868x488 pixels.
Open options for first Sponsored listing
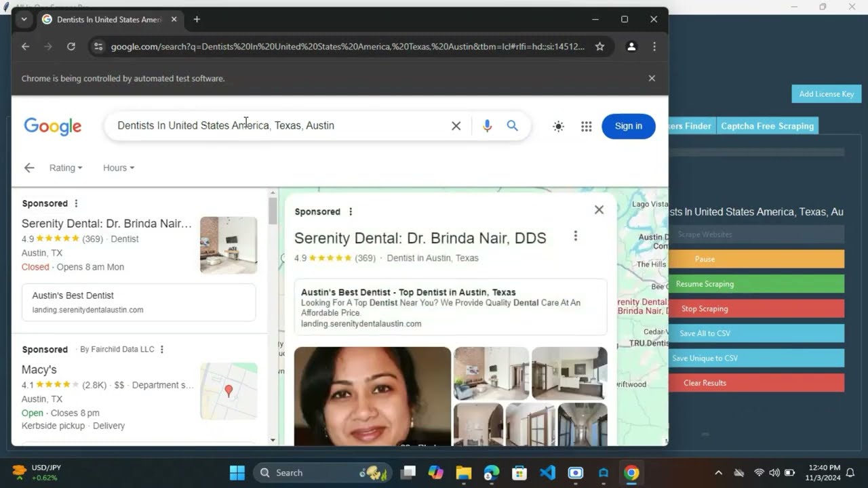coord(76,203)
